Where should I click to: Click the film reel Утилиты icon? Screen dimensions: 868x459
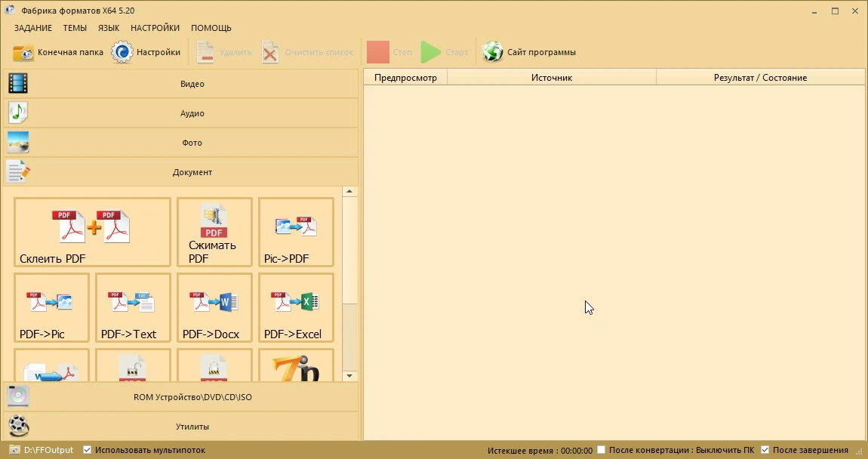tap(18, 426)
